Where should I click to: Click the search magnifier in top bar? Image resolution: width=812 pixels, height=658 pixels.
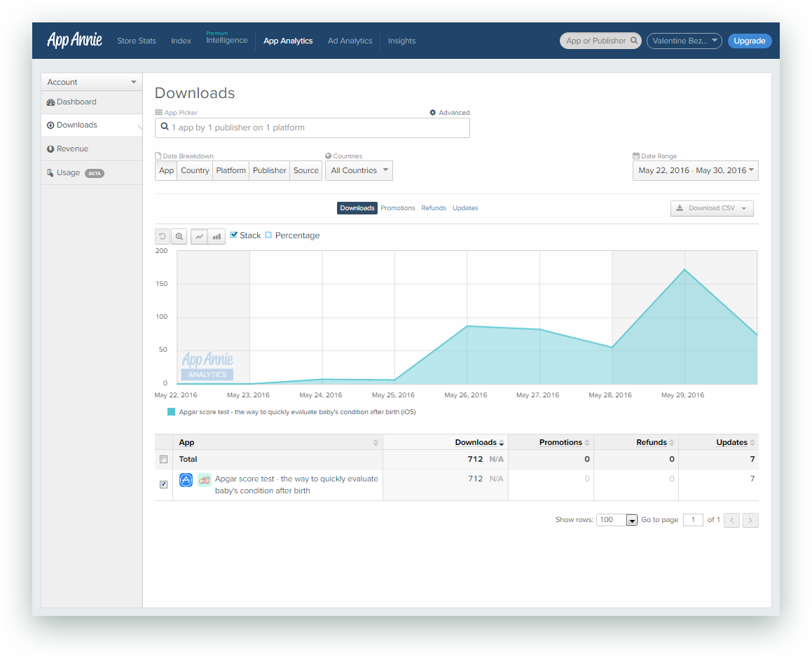pos(634,41)
